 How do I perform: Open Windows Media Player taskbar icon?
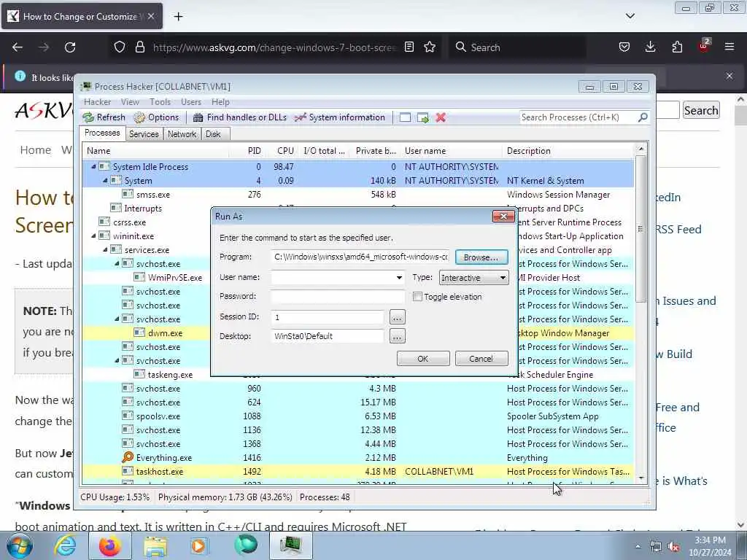[198, 545]
